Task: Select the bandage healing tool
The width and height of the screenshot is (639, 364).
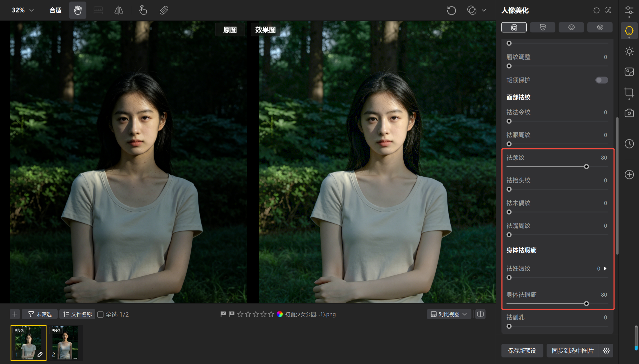Action: [164, 10]
